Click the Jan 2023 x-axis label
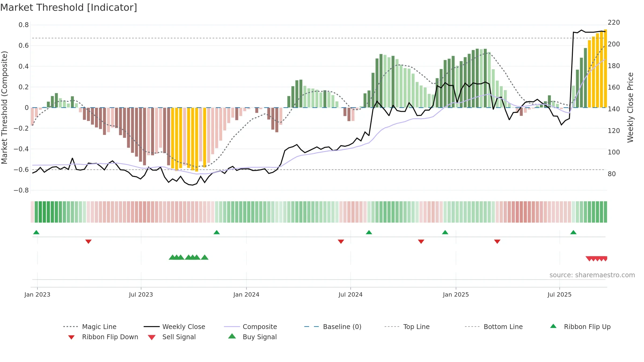 pyautogui.click(x=37, y=295)
